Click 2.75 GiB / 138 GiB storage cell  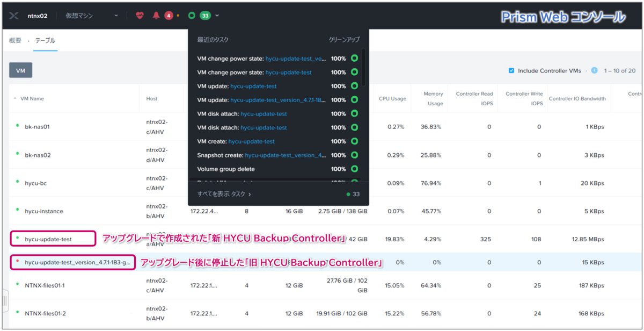[x=342, y=211]
